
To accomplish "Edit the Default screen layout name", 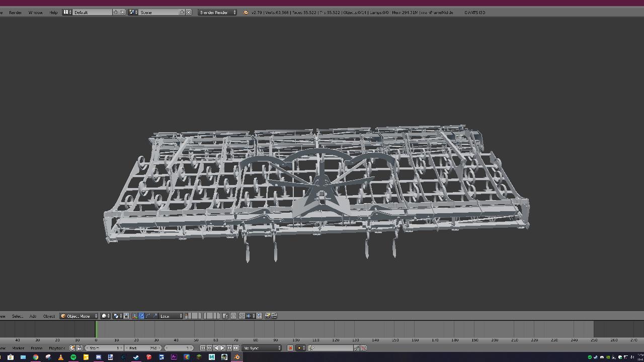I will pyautogui.click(x=93, y=12).
